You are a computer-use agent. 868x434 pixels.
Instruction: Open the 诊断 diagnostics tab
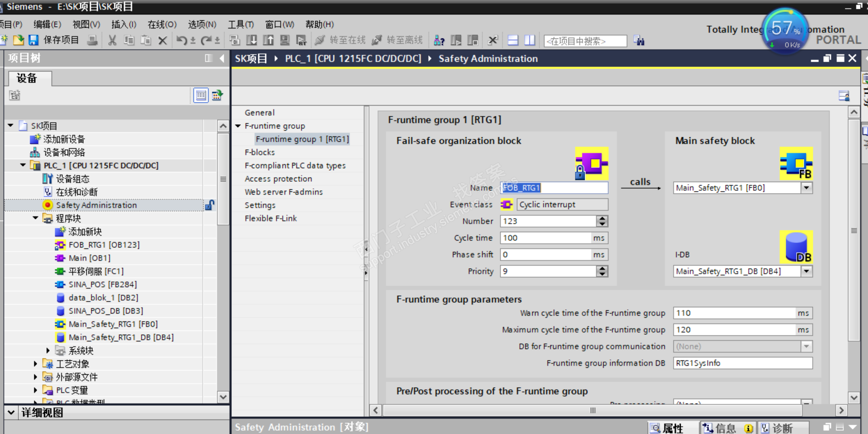coord(784,428)
